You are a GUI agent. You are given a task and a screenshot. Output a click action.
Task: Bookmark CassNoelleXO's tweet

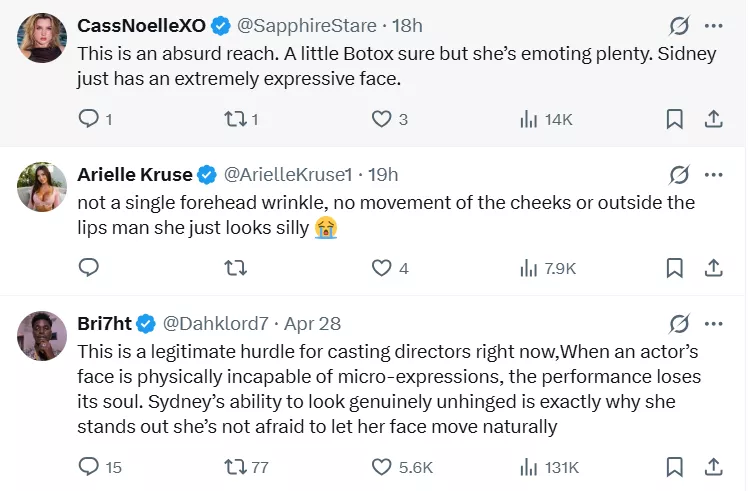[x=675, y=119]
